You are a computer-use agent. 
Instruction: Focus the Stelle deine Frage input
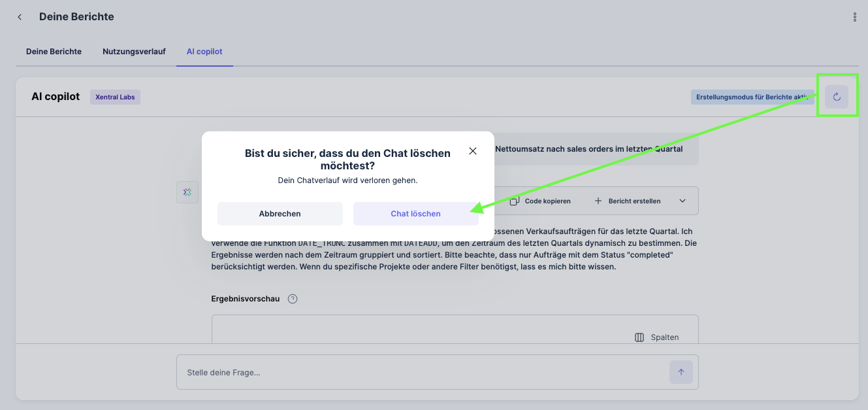coord(423,372)
